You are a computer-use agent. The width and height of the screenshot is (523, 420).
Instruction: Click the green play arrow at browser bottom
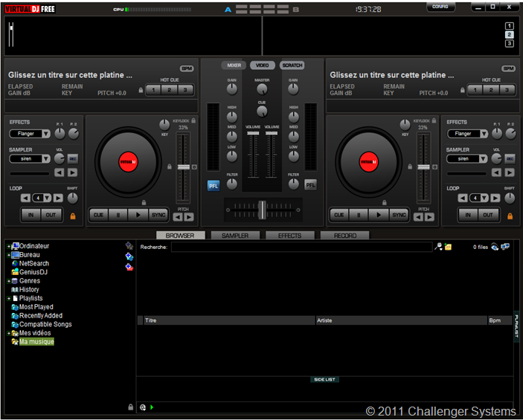[152, 407]
